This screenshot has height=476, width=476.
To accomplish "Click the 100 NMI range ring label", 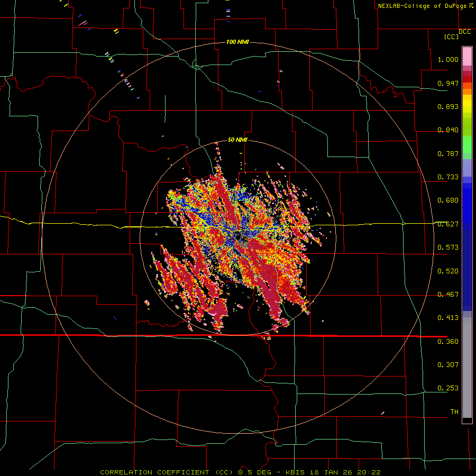I will coord(237,42).
